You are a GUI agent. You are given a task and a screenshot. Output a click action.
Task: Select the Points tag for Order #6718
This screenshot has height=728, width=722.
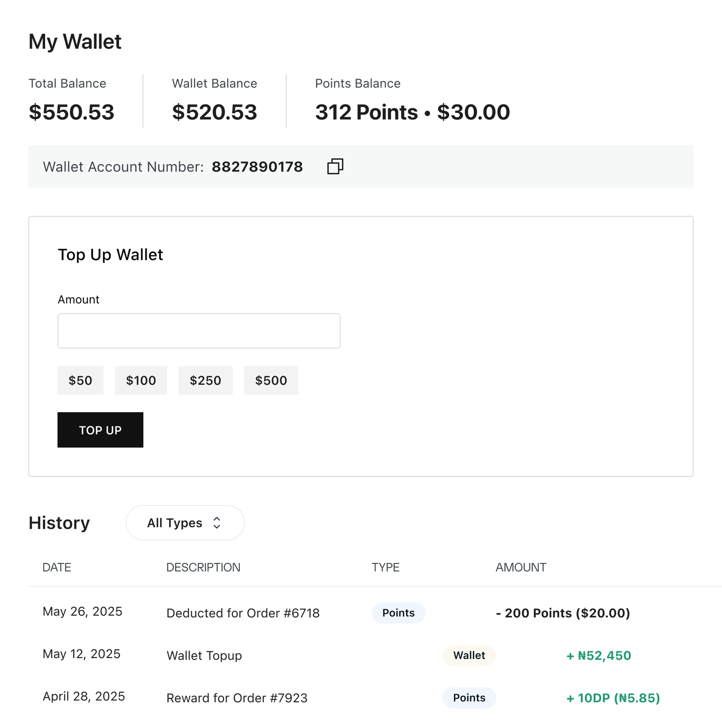click(x=398, y=613)
